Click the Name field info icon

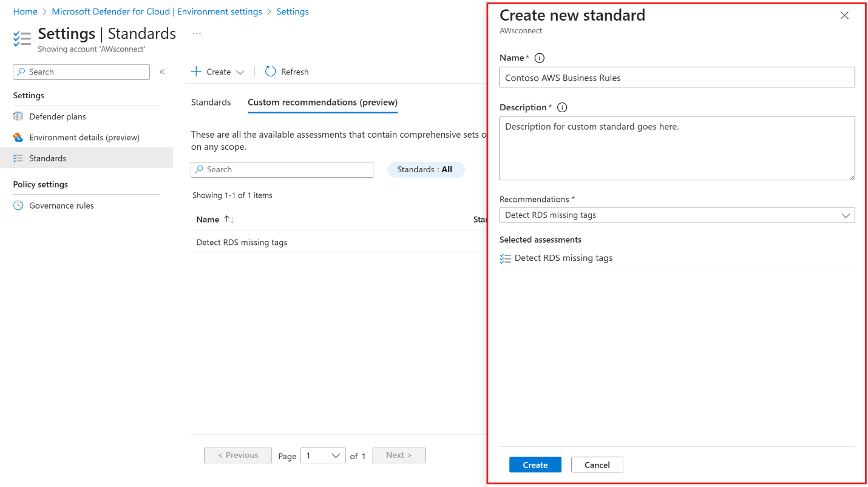539,58
